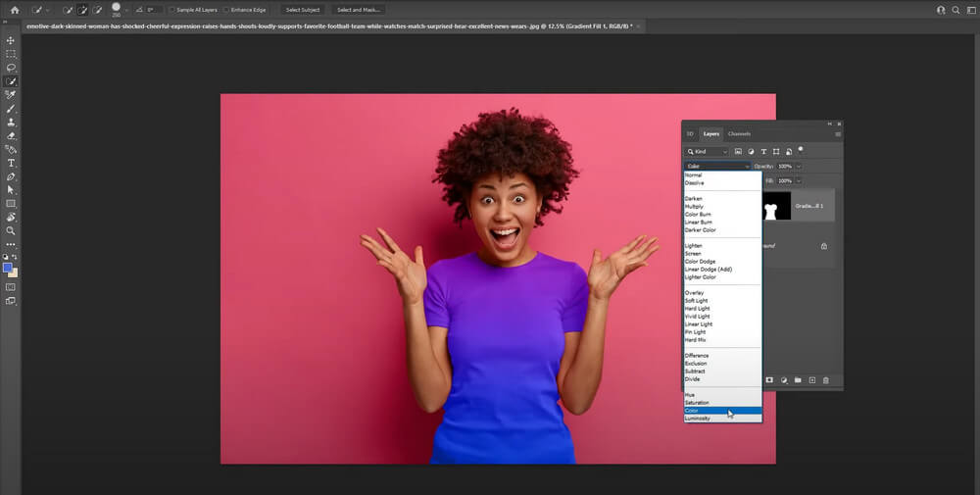Select the Clone Stamp tool
The width and height of the screenshot is (980, 495).
[11, 123]
